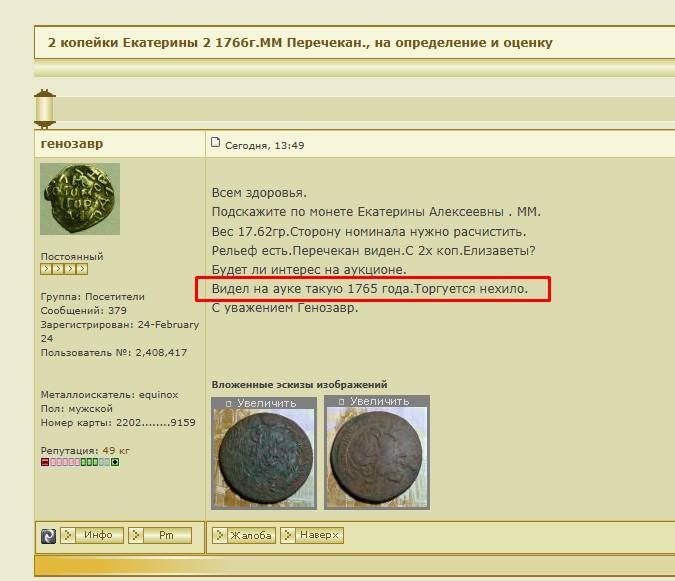The height and width of the screenshot is (581, 675).
Task: Click the green plus reputation icon
Action: [x=115, y=462]
